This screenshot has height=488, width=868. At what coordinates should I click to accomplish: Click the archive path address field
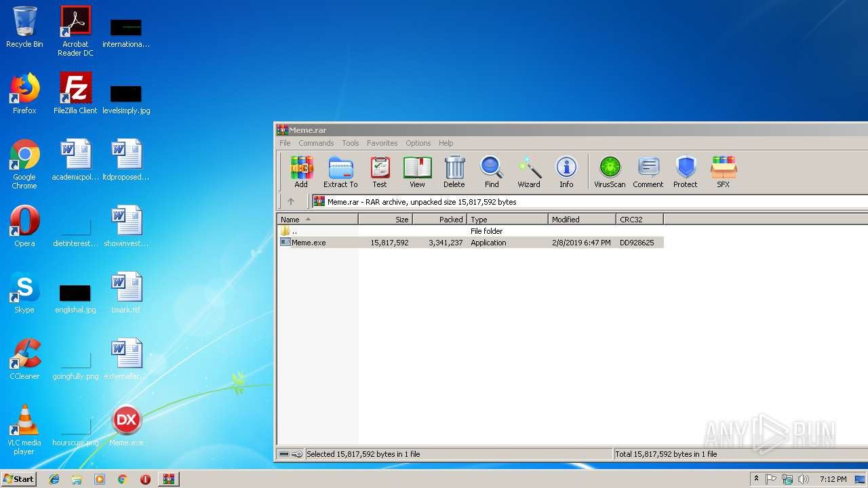(x=589, y=201)
